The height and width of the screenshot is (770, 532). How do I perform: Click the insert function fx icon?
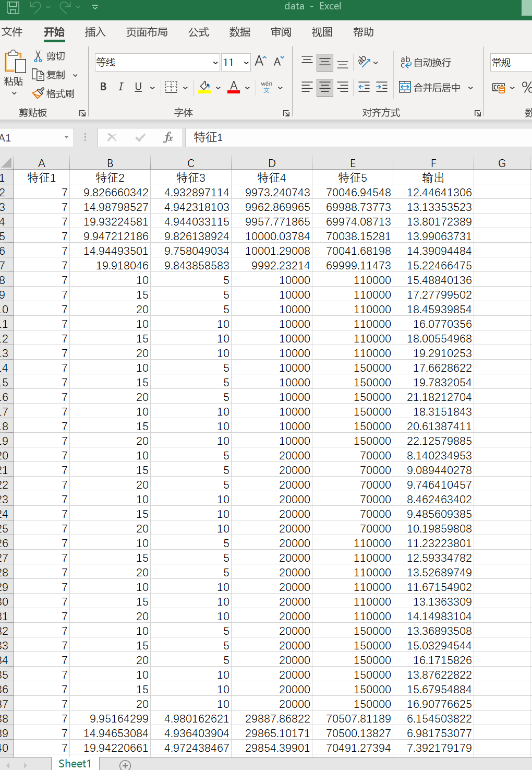[x=168, y=137]
